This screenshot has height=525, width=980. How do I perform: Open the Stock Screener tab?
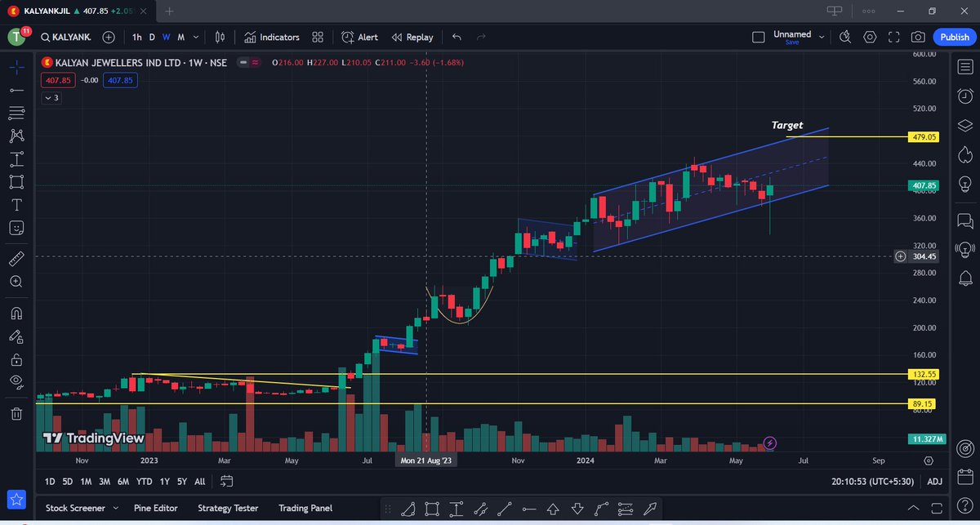pyautogui.click(x=75, y=508)
